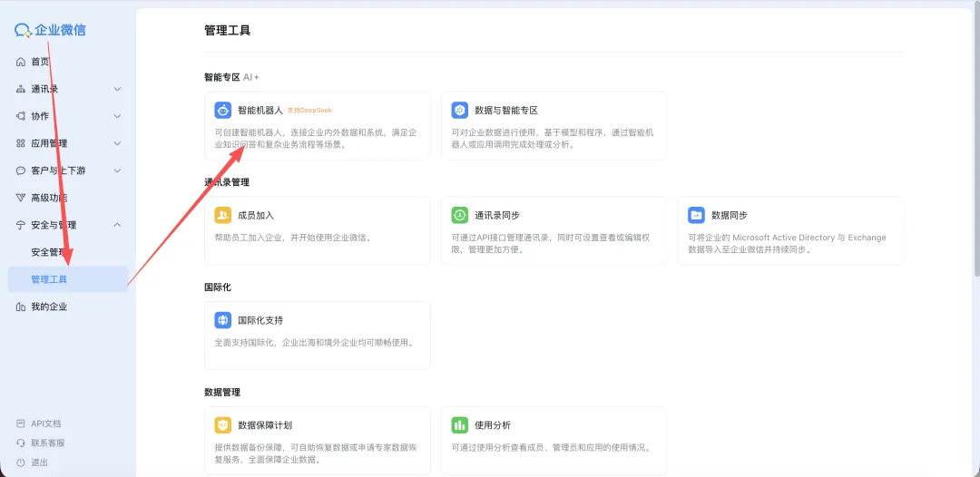This screenshot has width=980, height=477.
Task: Click the 管理工具 page title
Action: (228, 31)
